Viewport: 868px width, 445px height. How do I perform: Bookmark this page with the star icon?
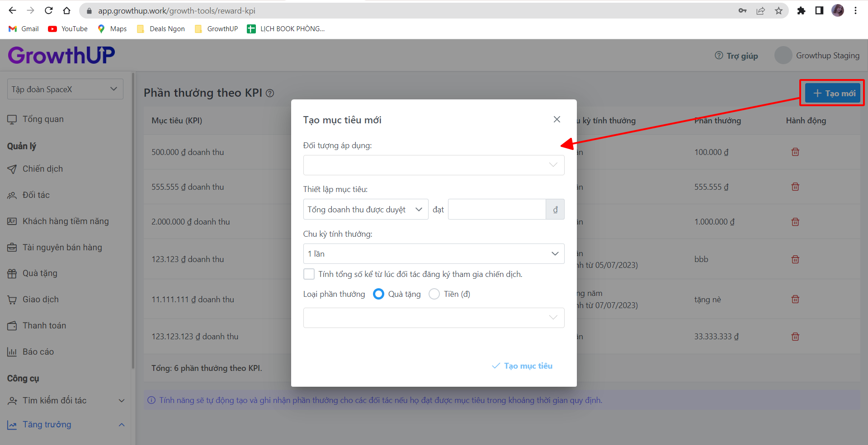click(778, 11)
